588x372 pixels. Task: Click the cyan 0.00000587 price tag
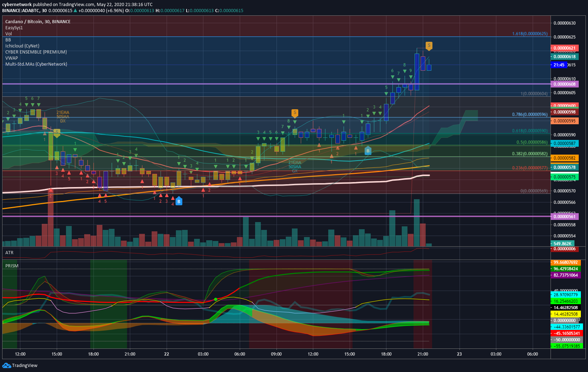coord(565,144)
